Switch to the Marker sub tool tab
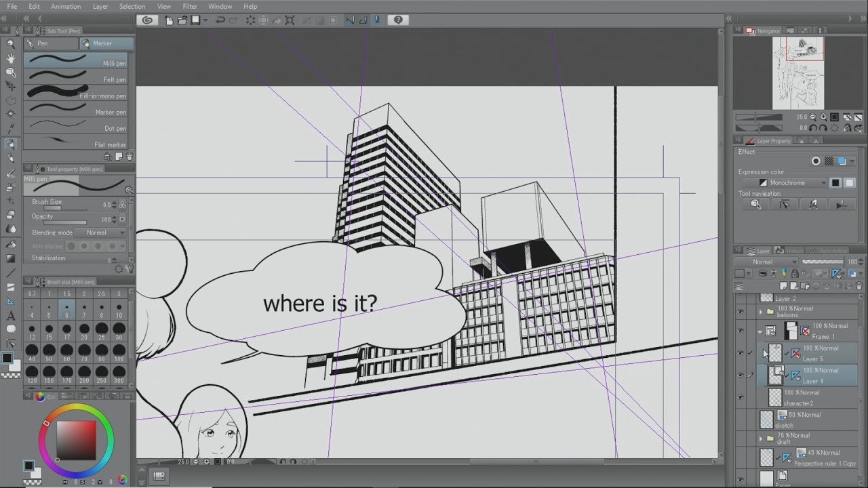The image size is (868, 488). tap(106, 43)
